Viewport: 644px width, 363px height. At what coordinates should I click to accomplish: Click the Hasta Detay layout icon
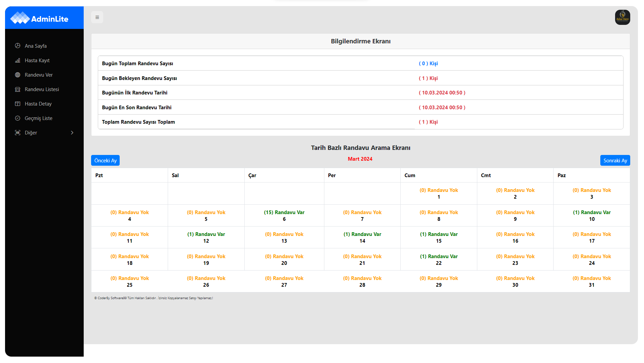[18, 104]
